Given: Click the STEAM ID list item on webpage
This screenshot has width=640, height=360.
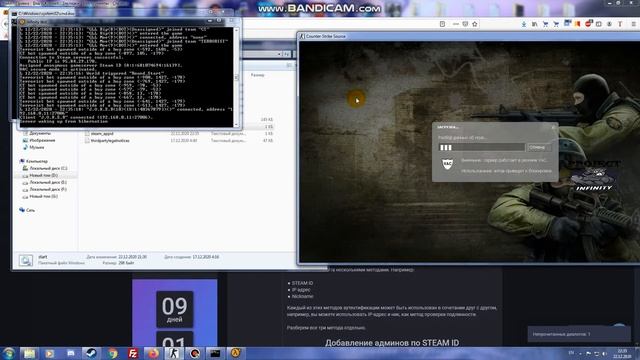Looking at the screenshot, I should point(302,283).
